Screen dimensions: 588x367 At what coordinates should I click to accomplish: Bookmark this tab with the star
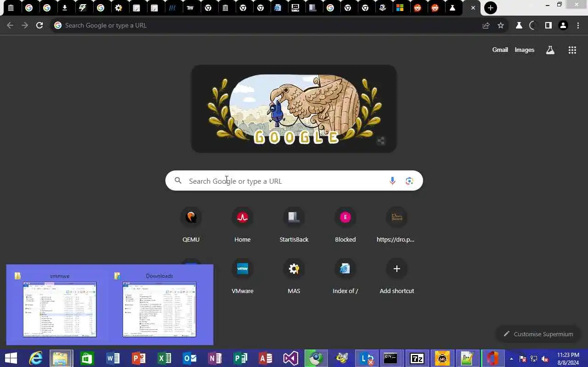(501, 25)
